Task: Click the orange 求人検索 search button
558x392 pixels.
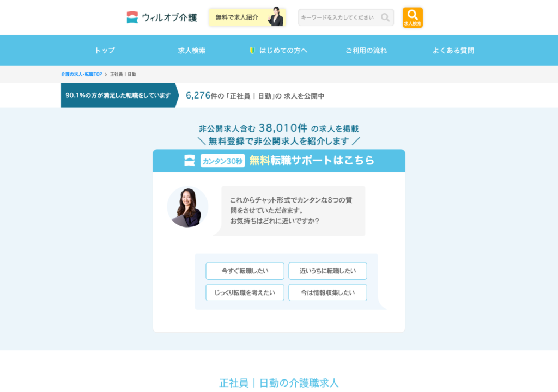Action: pyautogui.click(x=413, y=17)
